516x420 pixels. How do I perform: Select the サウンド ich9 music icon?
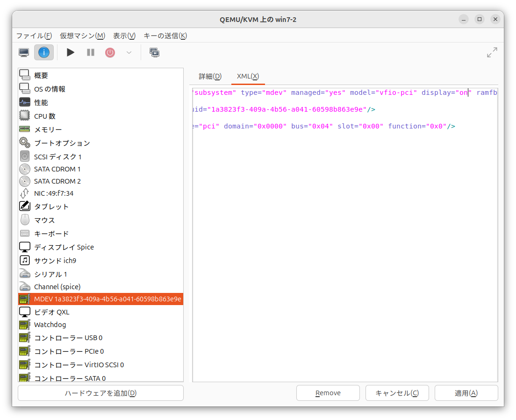[25, 261]
